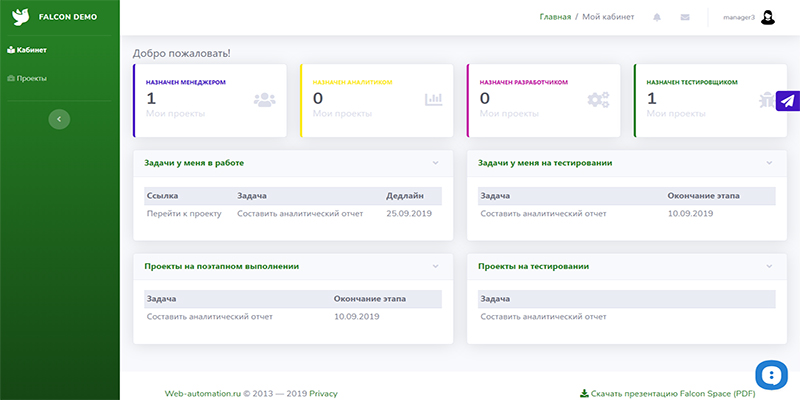This screenshot has width=800, height=400.
Task: Open the chat widget bubble
Action: coord(772,376)
